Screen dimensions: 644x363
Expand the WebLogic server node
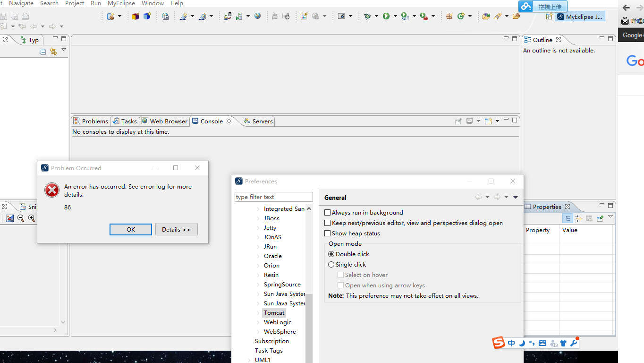[258, 322]
